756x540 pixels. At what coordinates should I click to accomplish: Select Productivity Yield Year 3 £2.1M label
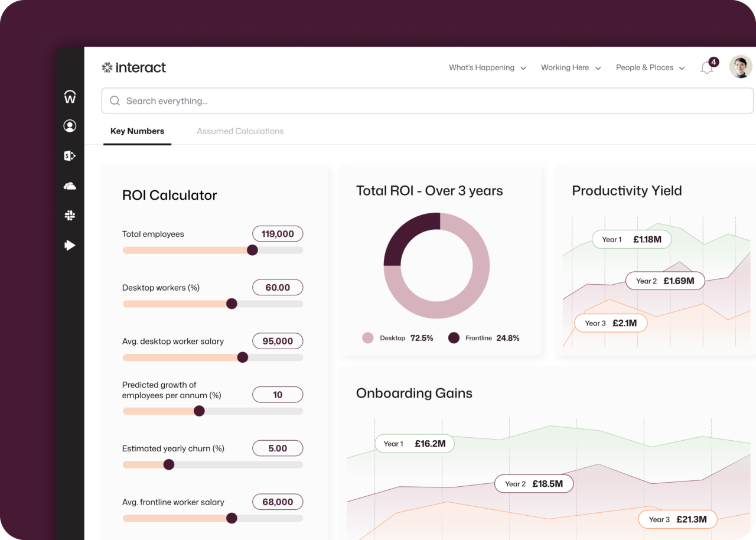[611, 323]
